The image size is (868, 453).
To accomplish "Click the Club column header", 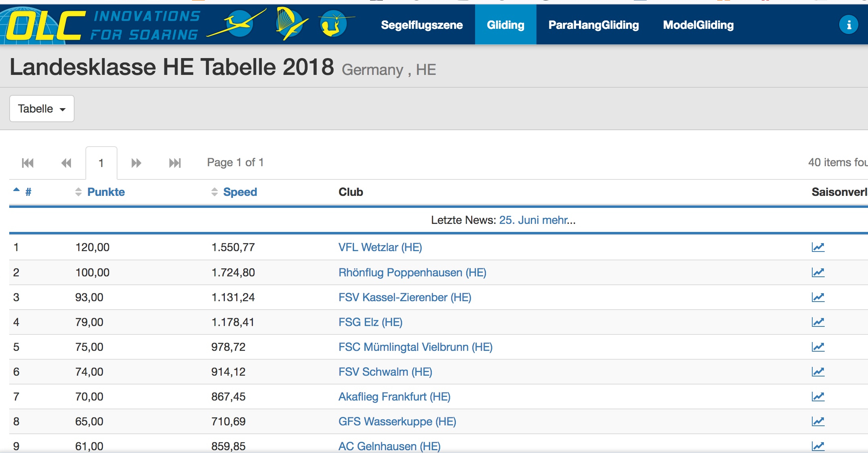I will tap(351, 192).
